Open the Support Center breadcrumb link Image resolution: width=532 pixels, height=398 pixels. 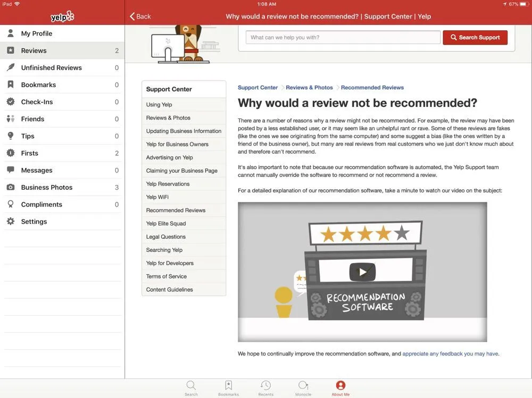pos(257,88)
